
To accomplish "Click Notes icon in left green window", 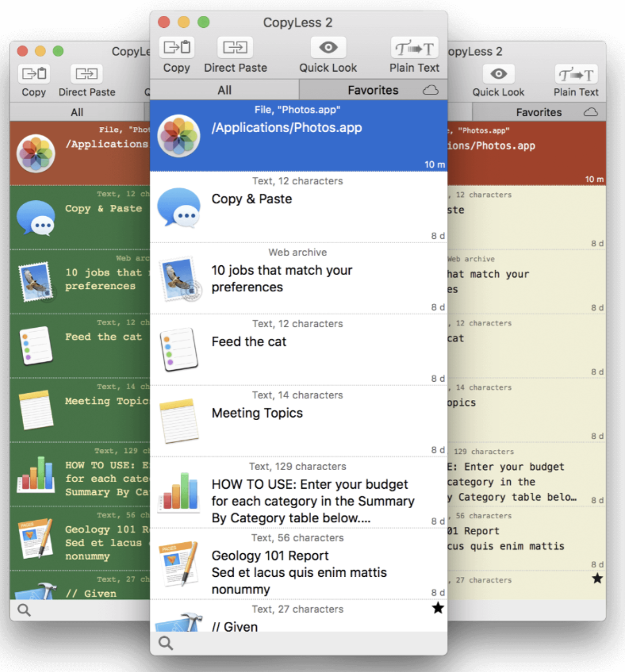I will point(36,410).
